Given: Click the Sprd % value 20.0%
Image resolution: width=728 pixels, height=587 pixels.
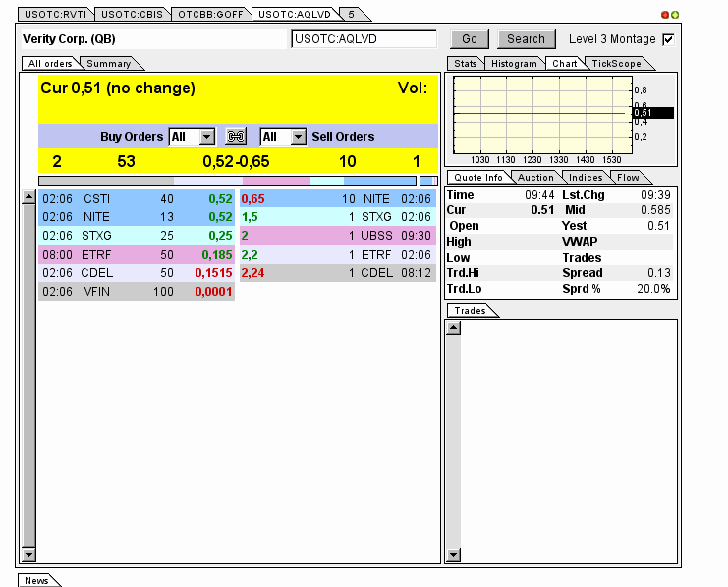Looking at the screenshot, I should pyautogui.click(x=653, y=289).
